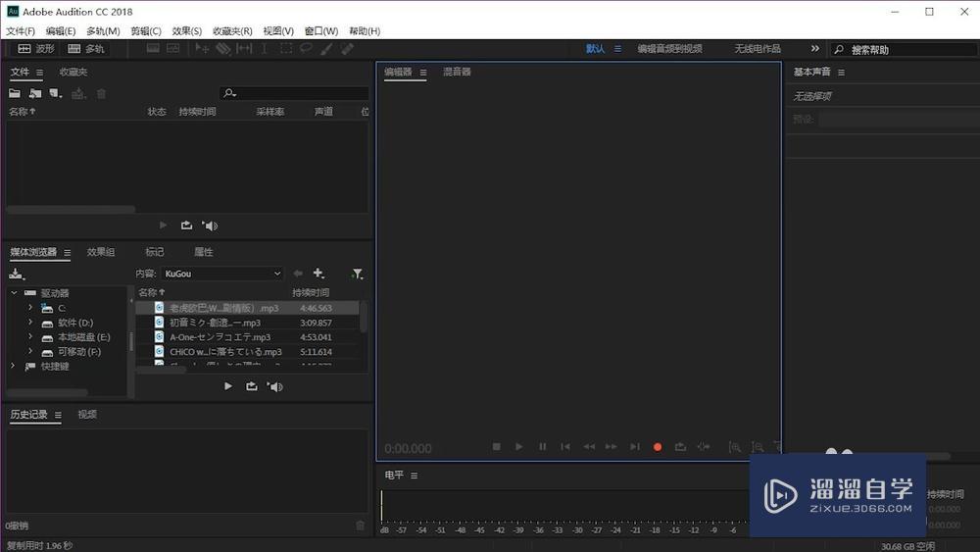Click the media browser import download icon
The width and height of the screenshot is (980, 552).
pos(17,274)
